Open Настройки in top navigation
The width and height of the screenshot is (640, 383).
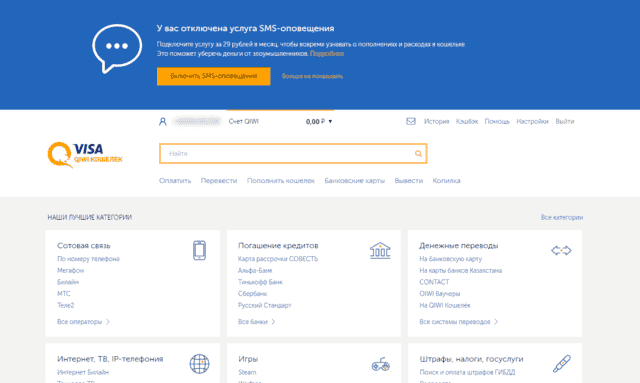(x=533, y=121)
